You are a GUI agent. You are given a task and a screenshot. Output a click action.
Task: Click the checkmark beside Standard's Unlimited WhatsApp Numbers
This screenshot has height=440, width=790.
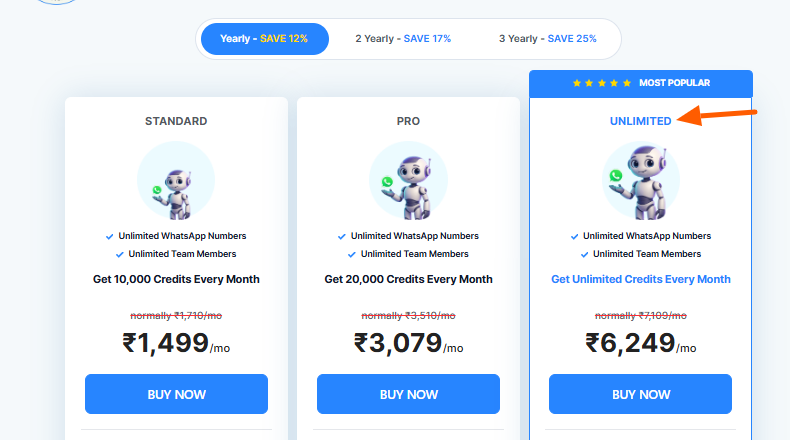click(109, 236)
